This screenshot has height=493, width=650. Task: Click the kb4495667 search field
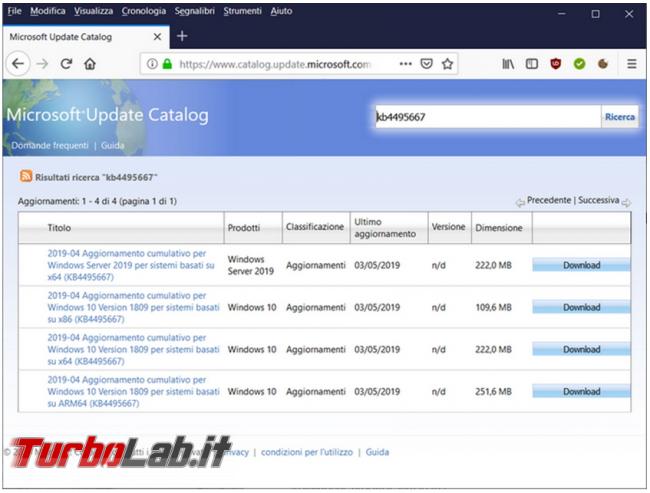[488, 117]
